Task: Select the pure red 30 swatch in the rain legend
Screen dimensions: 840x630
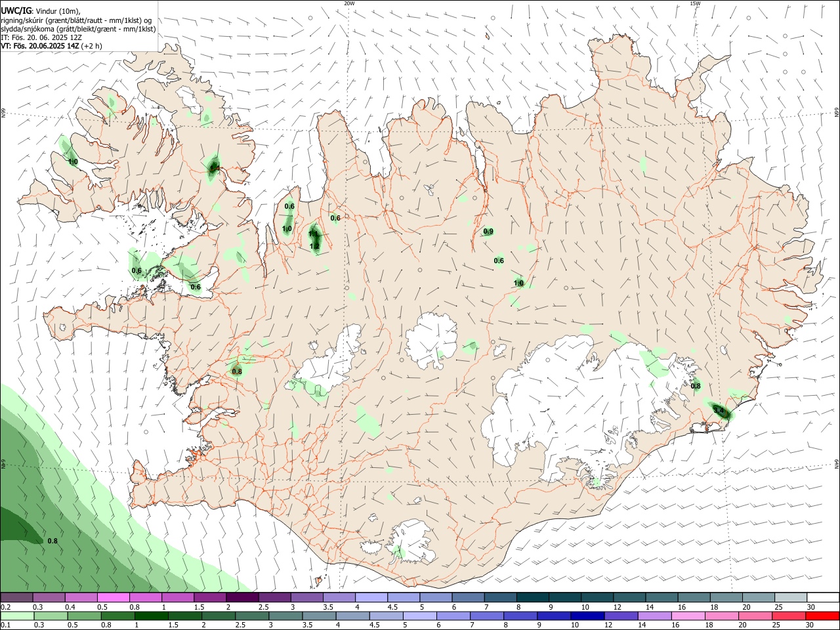Action: coord(822,616)
